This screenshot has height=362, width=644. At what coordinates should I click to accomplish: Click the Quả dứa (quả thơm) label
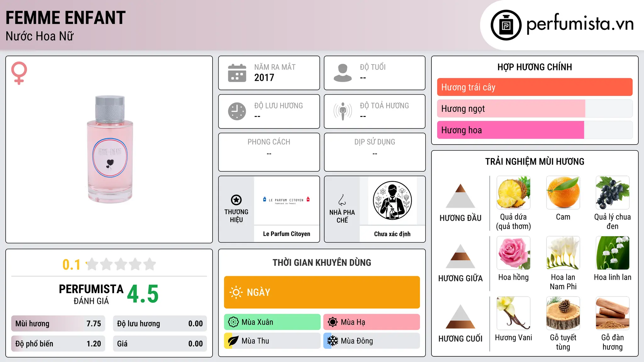point(514,222)
